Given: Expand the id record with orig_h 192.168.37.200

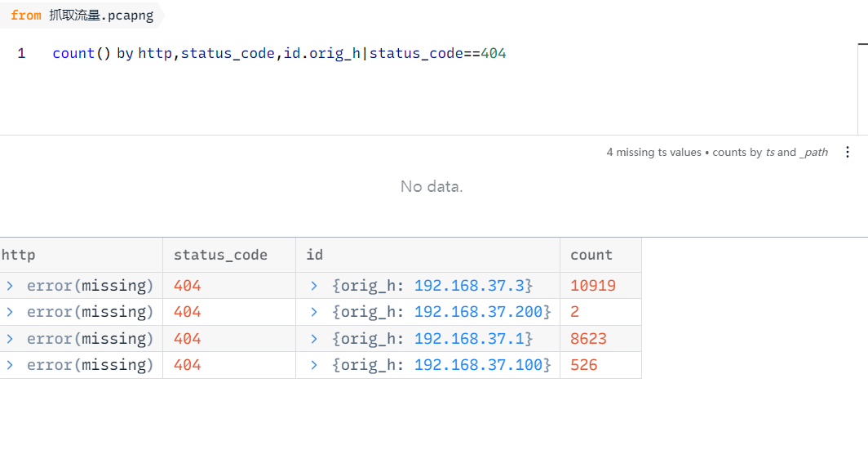Looking at the screenshot, I should [x=316, y=312].
